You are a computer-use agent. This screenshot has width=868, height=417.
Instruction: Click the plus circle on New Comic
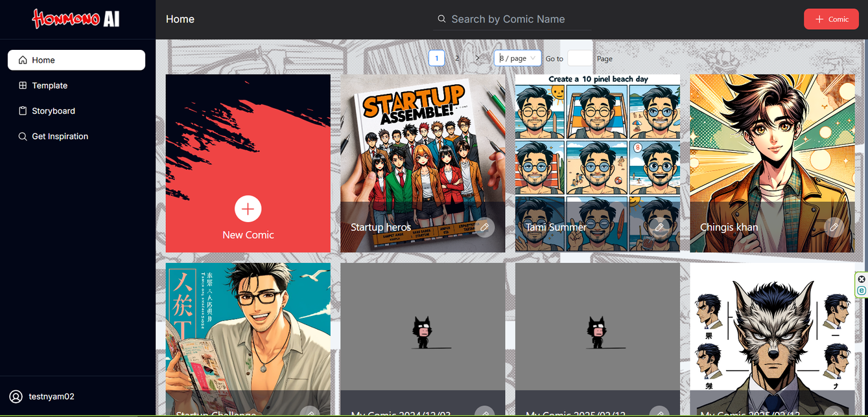[x=248, y=209]
